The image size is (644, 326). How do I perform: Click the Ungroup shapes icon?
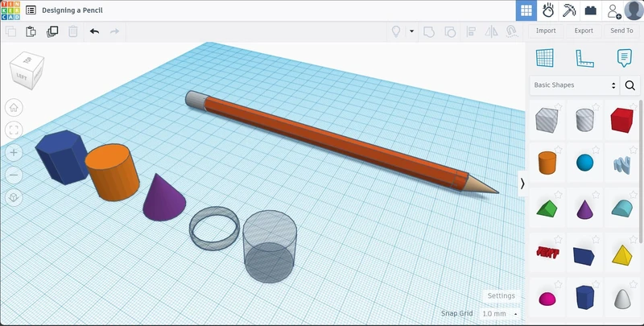coord(450,31)
